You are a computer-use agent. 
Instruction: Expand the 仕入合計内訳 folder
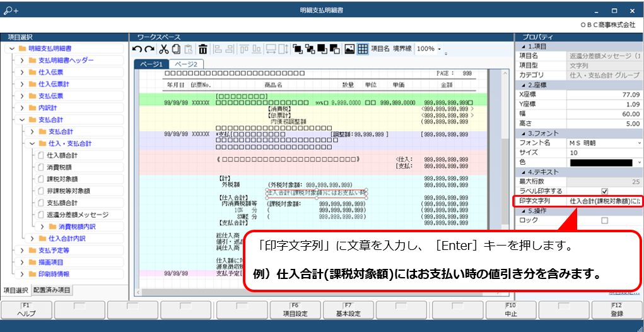point(32,239)
